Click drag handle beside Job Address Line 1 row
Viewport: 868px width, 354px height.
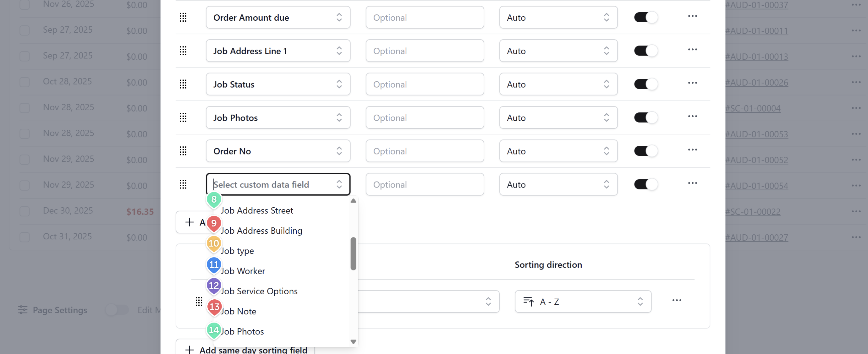[x=183, y=51]
